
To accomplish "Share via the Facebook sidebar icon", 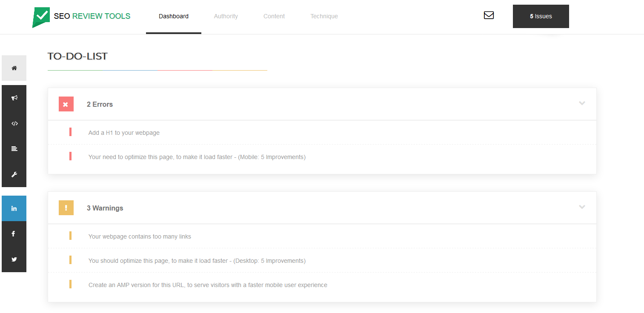I will tap(14, 234).
